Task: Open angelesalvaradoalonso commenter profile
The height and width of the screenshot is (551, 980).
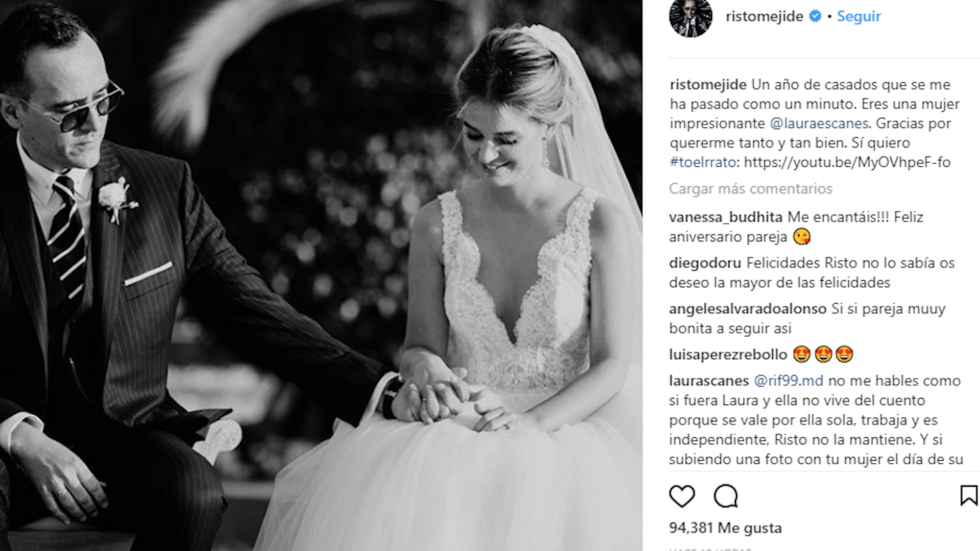Action: (x=748, y=309)
